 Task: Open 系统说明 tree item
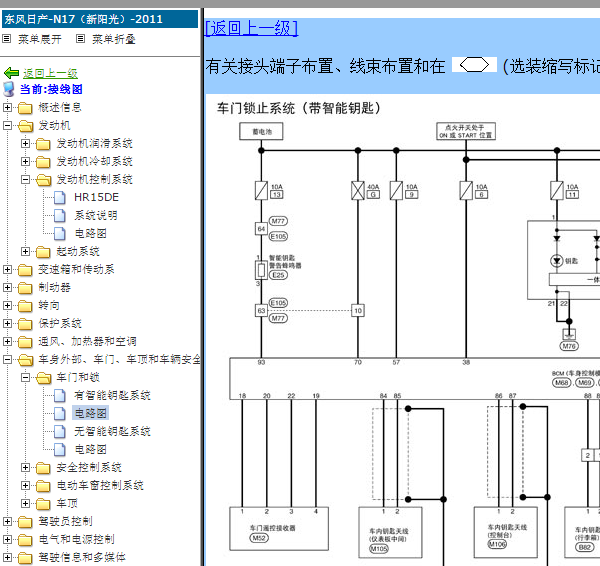tap(96, 215)
